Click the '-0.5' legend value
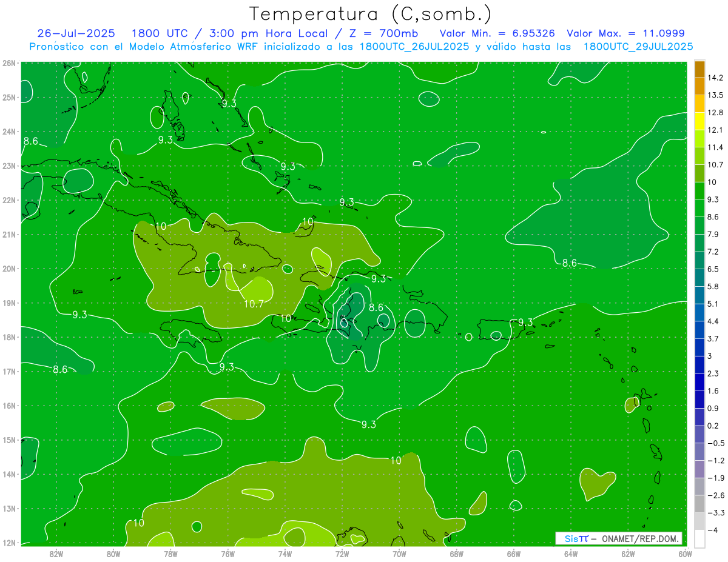Image resolution: width=728 pixels, height=562 pixels. [716, 443]
